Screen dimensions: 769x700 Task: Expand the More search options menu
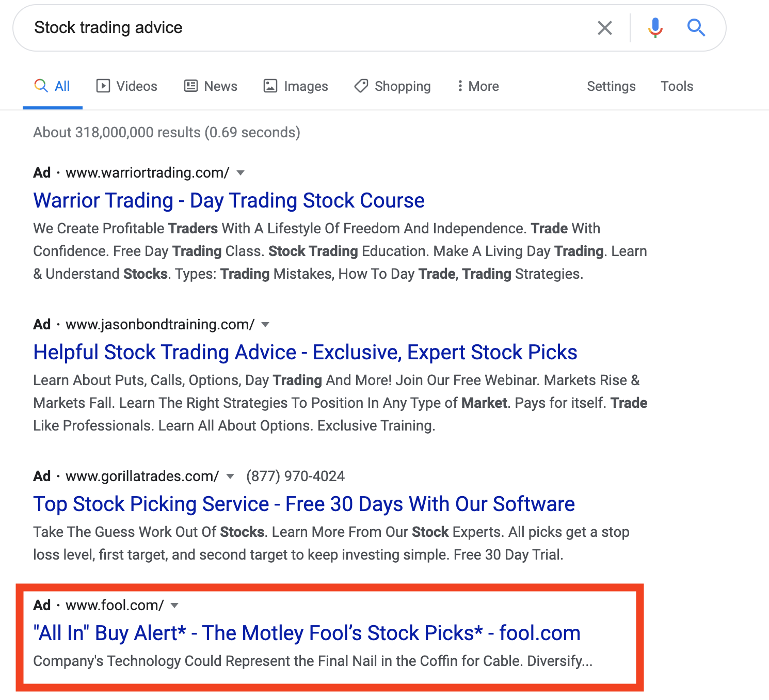point(478,86)
